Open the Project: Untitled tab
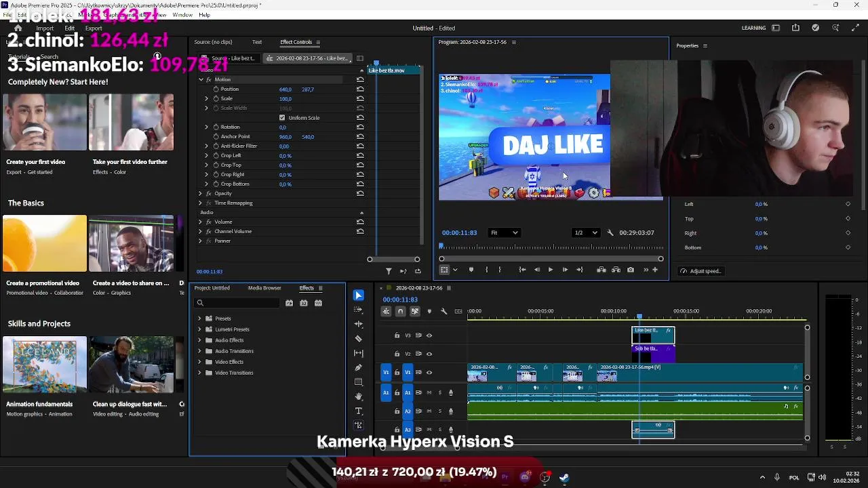Screen dimensions: 868x488 click(212, 288)
